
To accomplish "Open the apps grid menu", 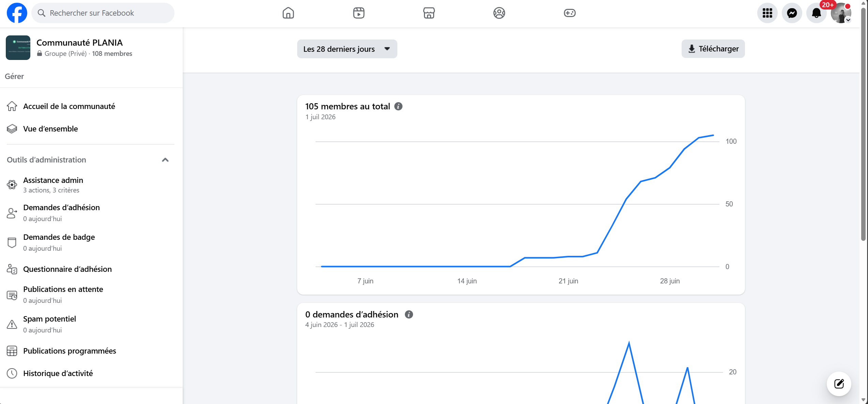I will (x=767, y=13).
